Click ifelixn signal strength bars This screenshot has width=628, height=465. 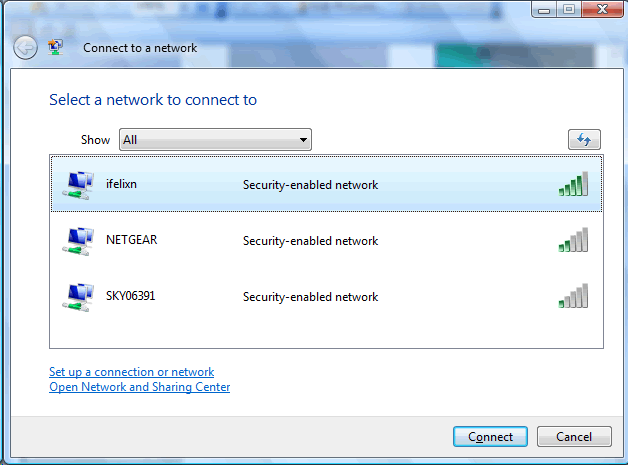click(x=573, y=185)
